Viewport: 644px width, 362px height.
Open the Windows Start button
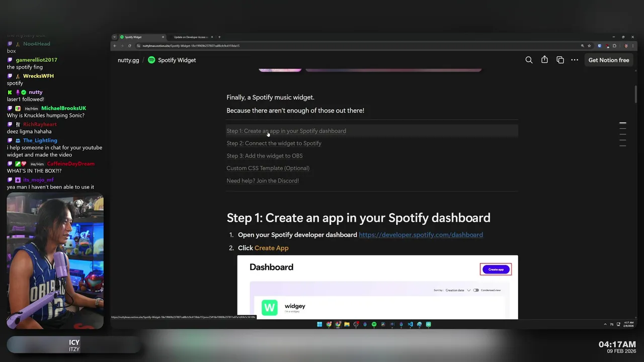pos(319,324)
